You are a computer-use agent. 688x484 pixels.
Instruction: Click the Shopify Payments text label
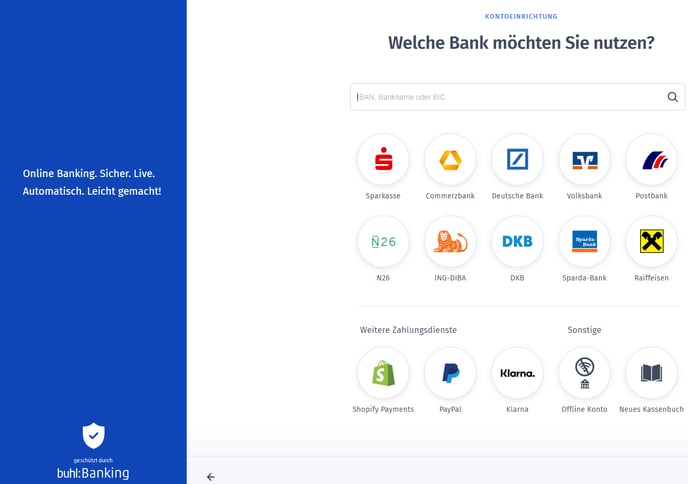pyautogui.click(x=383, y=409)
